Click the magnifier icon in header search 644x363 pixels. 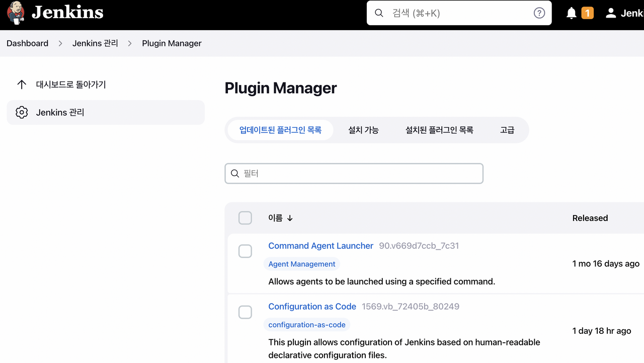point(379,13)
